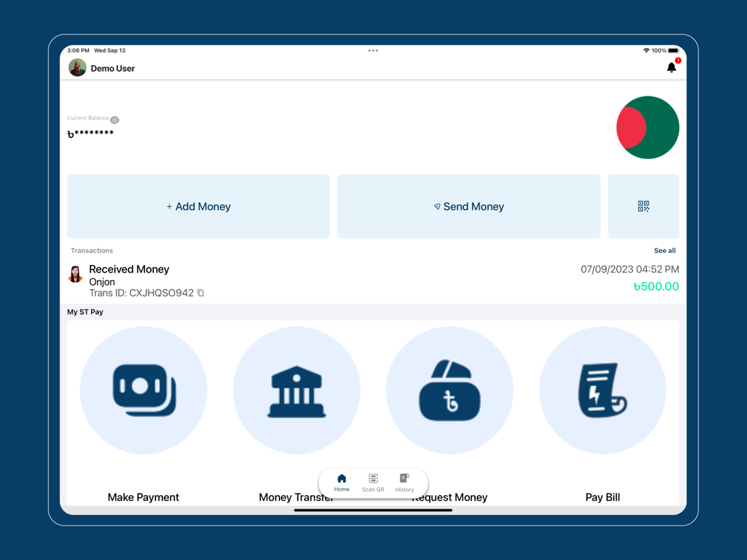
Task: Reveal balance with the eye icon
Action: [x=115, y=120]
